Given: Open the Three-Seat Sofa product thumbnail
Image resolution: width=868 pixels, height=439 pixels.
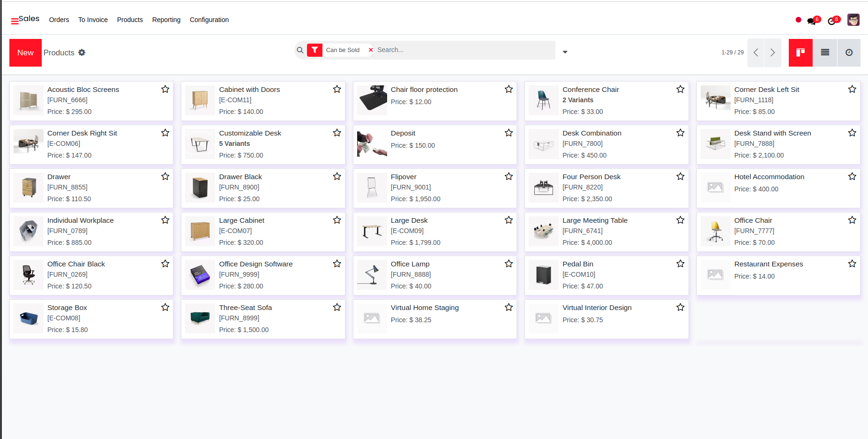Looking at the screenshot, I should tap(200, 318).
